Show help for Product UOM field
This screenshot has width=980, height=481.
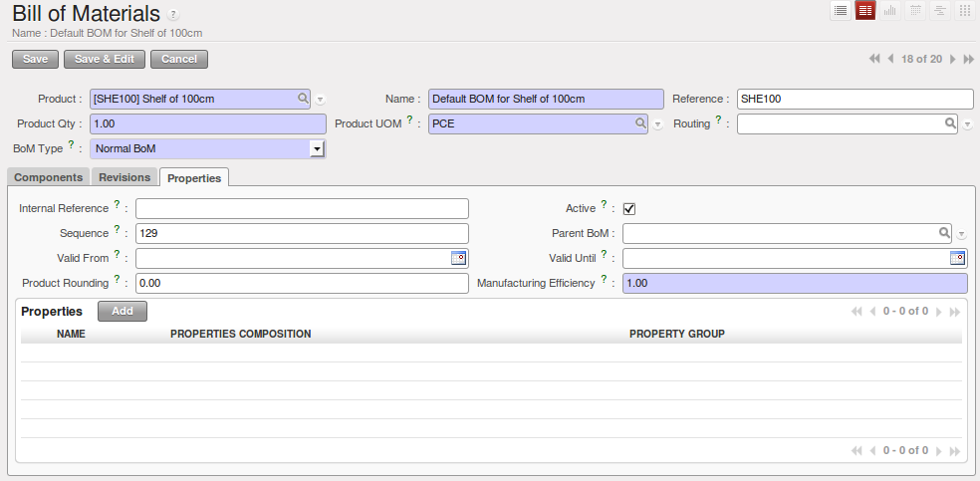tap(410, 120)
